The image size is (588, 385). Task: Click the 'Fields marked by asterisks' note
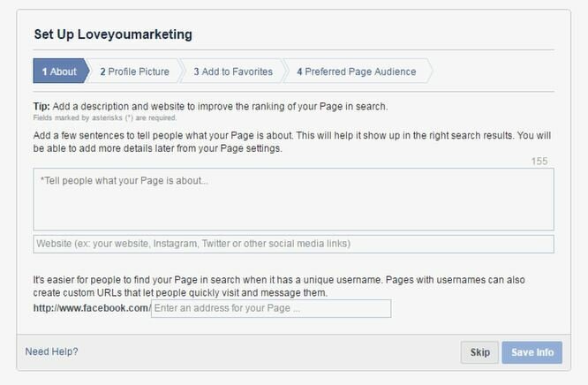pyautogui.click(x=105, y=117)
